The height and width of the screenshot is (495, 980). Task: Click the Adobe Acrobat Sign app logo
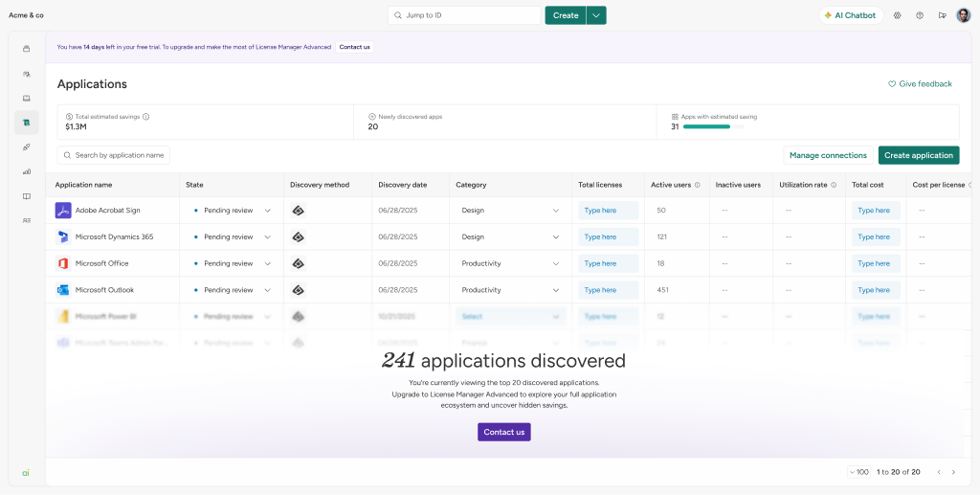[x=63, y=211]
